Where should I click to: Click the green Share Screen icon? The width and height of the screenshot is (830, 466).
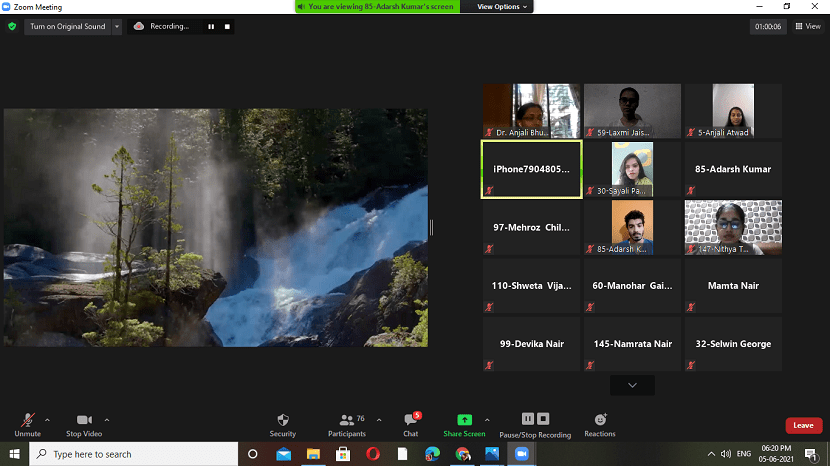pos(464,420)
